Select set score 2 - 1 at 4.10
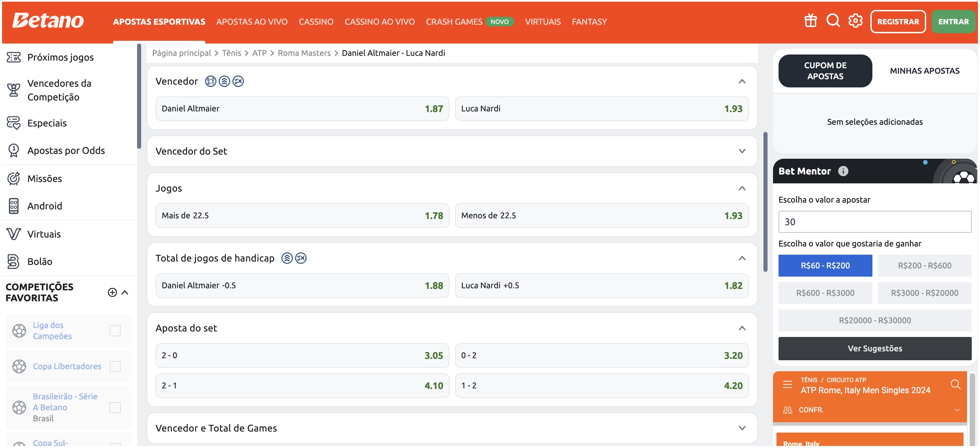This screenshot has height=448, width=980. point(302,386)
